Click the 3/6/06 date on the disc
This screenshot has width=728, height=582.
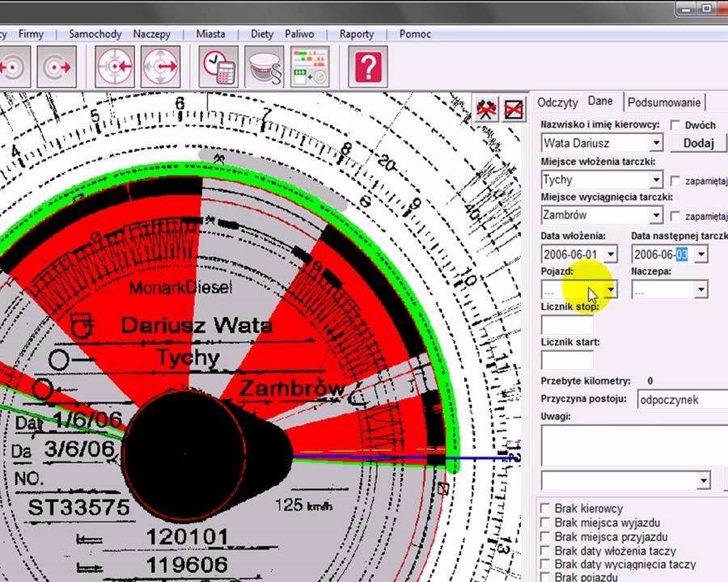pos(79,449)
